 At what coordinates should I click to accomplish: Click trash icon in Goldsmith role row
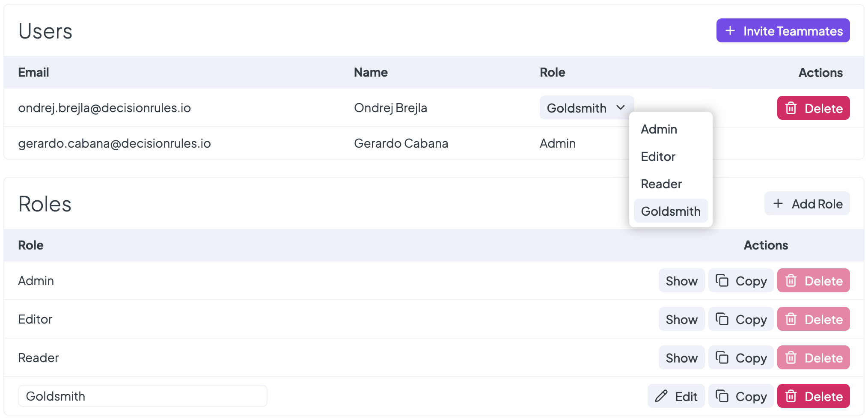click(x=791, y=396)
